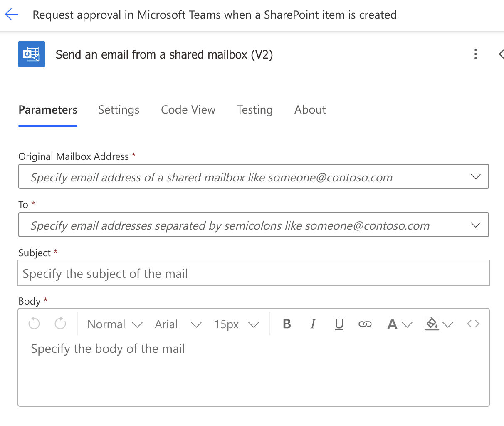This screenshot has width=504, height=426.
Task: Redo the body edit
Action: pos(60,323)
